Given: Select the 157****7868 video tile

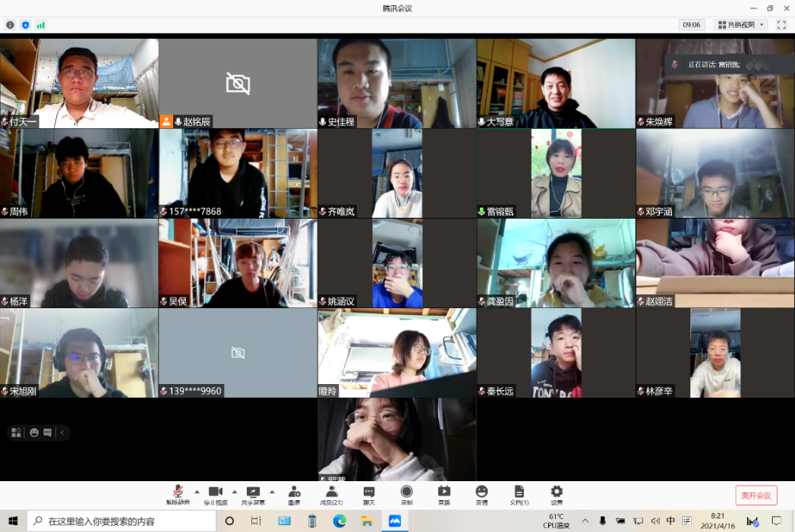Looking at the screenshot, I should (x=238, y=173).
